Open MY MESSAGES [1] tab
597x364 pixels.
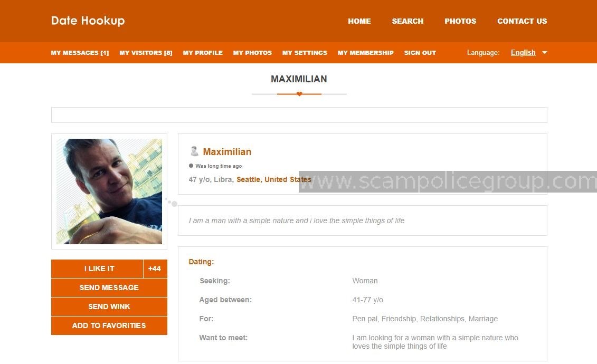[80, 53]
